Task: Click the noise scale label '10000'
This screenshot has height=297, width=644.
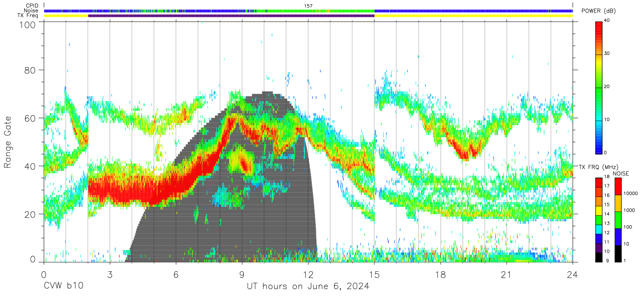Action: (x=630, y=194)
